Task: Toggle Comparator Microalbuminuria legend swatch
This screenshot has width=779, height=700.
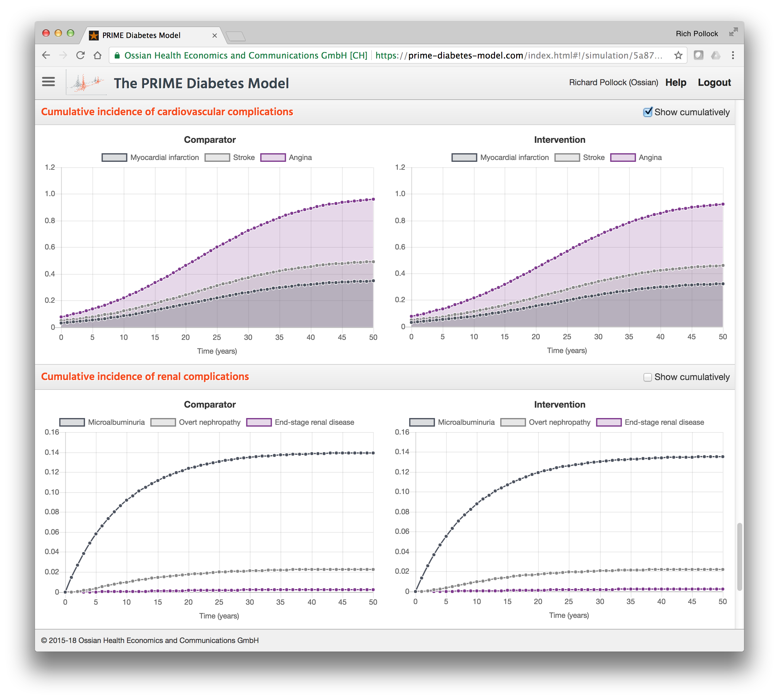Action: point(72,422)
